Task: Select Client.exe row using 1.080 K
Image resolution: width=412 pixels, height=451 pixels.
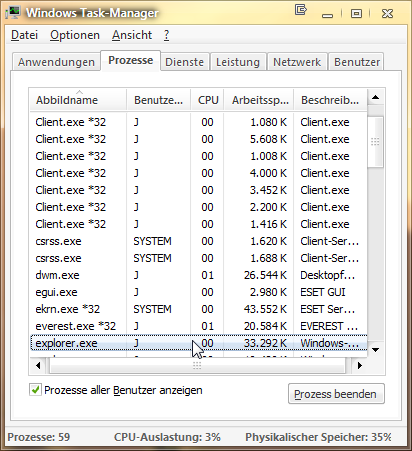Action: click(x=199, y=122)
